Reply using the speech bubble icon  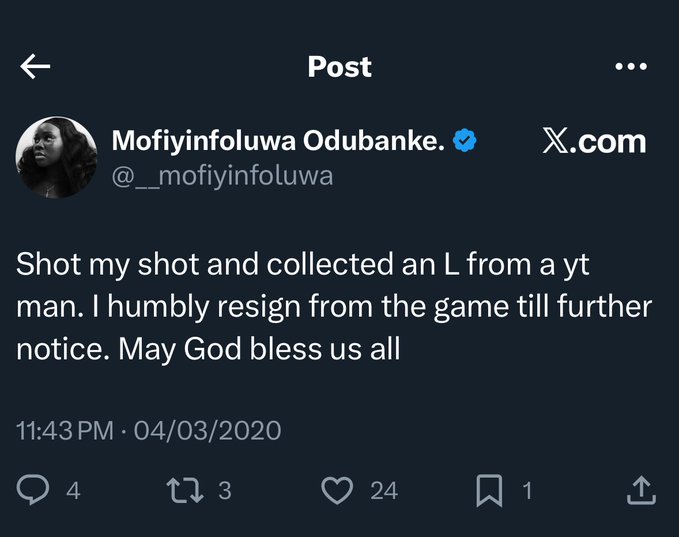click(35, 490)
